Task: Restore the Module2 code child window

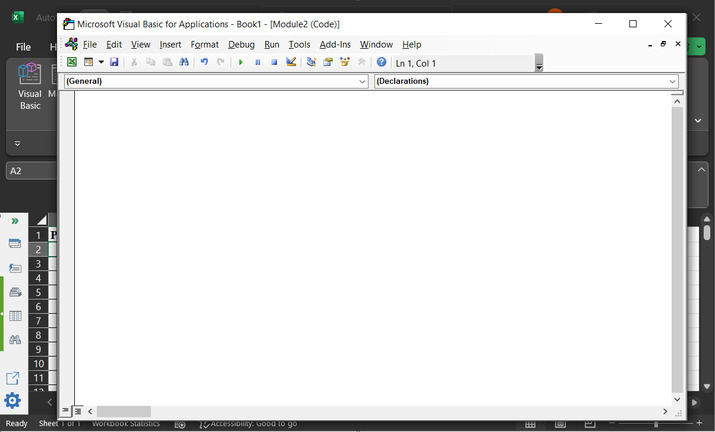Action: [663, 44]
